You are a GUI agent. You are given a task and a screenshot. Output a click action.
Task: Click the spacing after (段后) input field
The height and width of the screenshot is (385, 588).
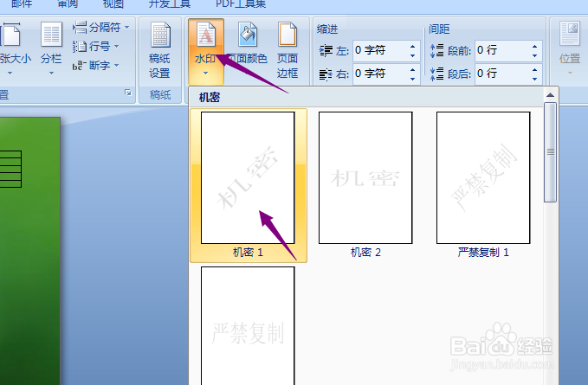tap(502, 74)
